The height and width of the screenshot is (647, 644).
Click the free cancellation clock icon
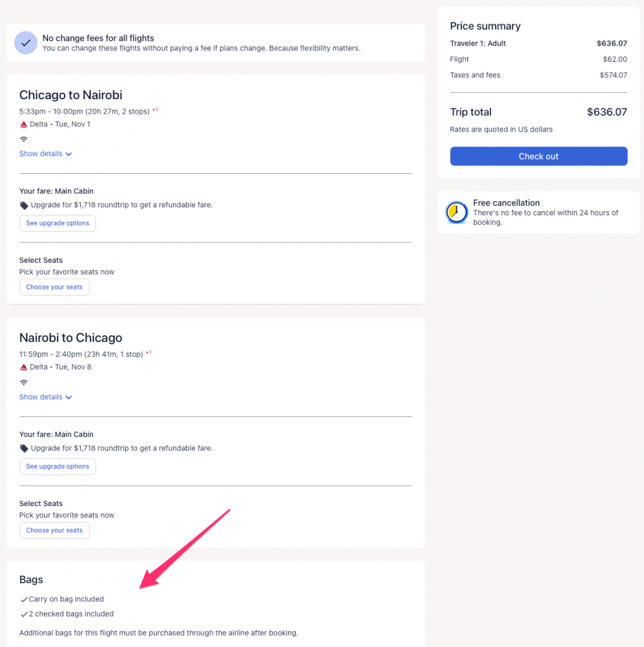coord(456,213)
